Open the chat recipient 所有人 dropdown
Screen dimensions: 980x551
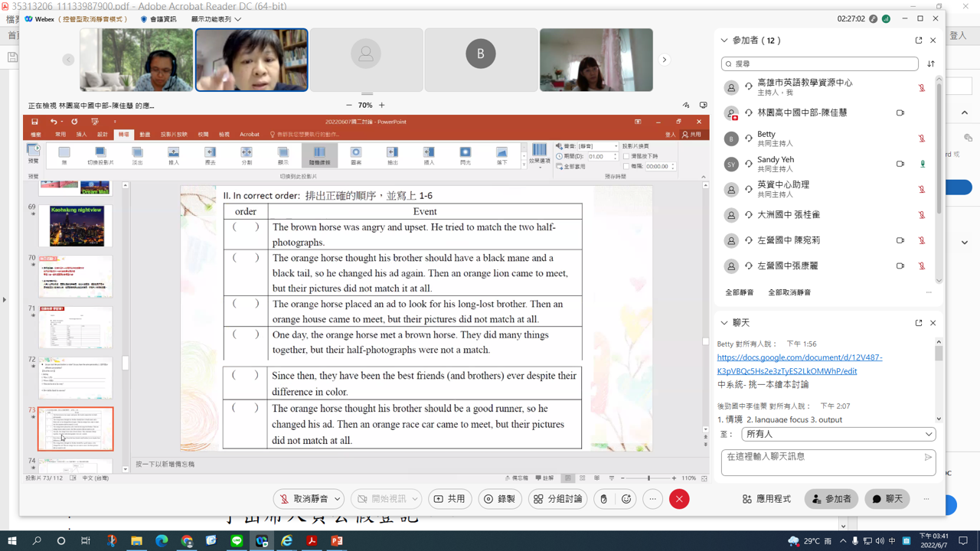point(838,434)
